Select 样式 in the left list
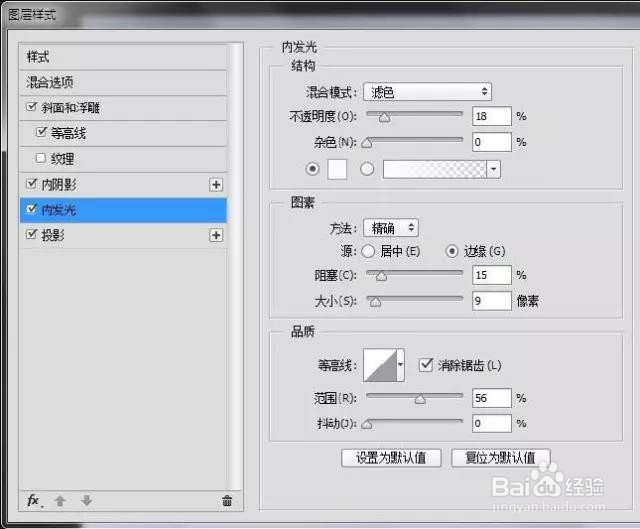The width and height of the screenshot is (640, 529). pyautogui.click(x=123, y=57)
